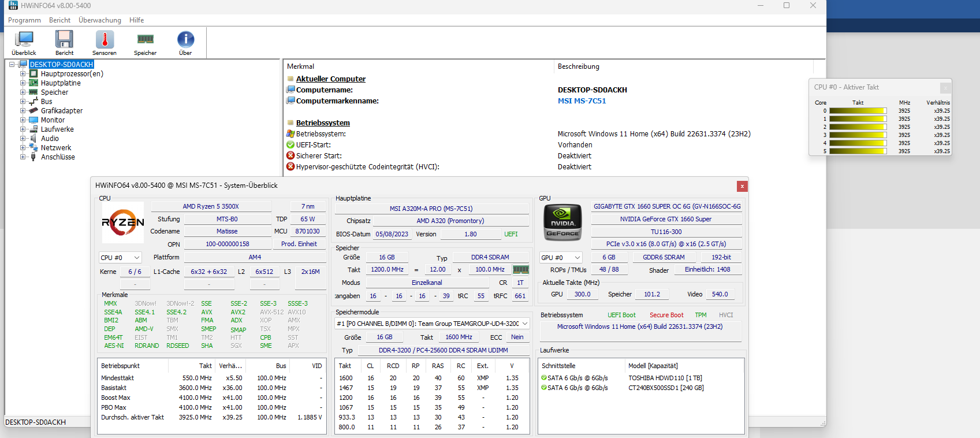Image resolution: width=980 pixels, height=438 pixels.
Task: Click the green check of the CT240BX500SSD1 row
Action: click(x=544, y=388)
